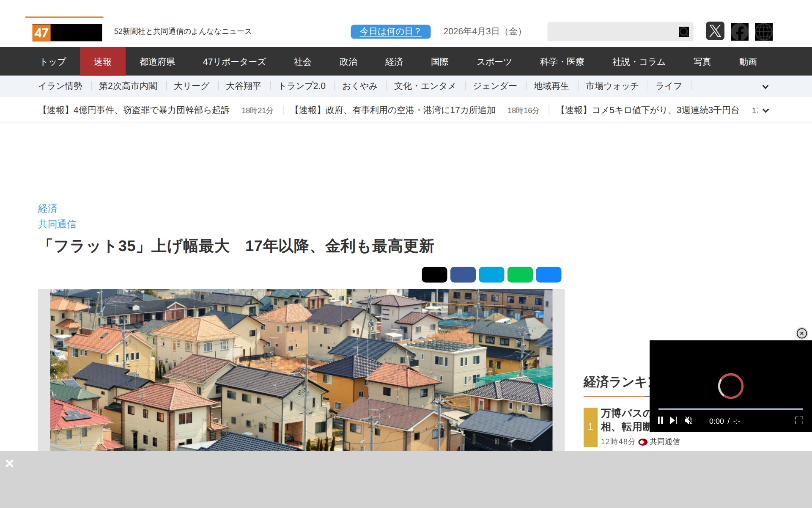Click the 47NEWS logo

67,33
